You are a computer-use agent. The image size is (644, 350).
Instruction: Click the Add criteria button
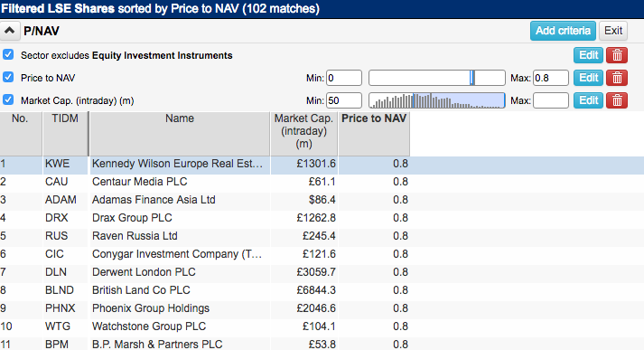(563, 31)
